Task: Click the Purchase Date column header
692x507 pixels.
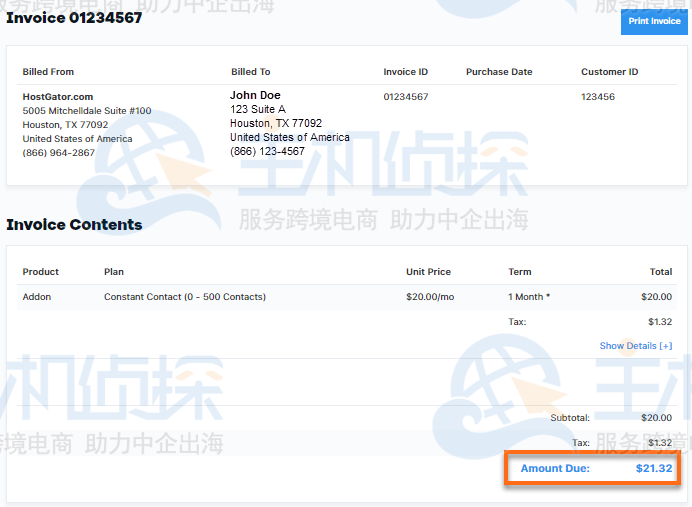Action: (x=498, y=72)
